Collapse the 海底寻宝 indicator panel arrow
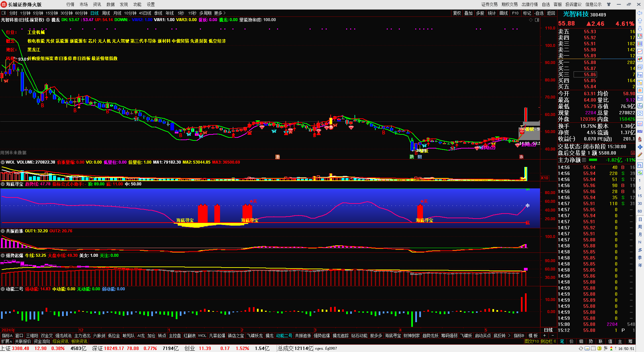644x352 pixels. [x=3, y=184]
